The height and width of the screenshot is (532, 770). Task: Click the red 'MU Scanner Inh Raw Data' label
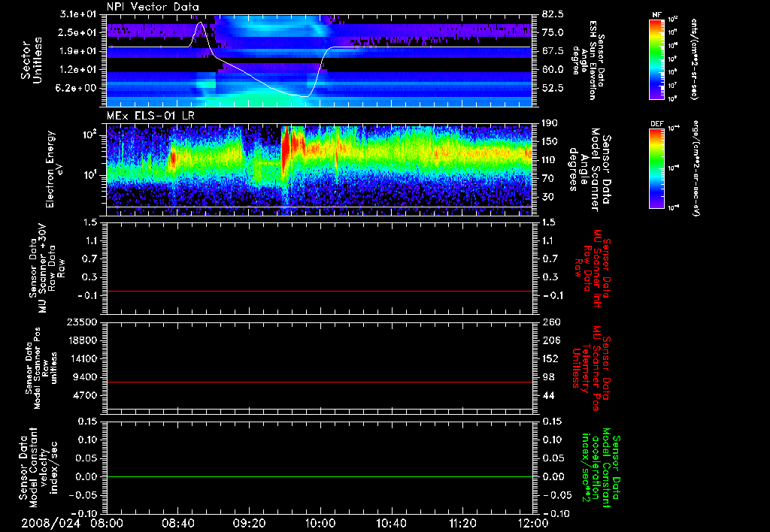[x=591, y=268]
